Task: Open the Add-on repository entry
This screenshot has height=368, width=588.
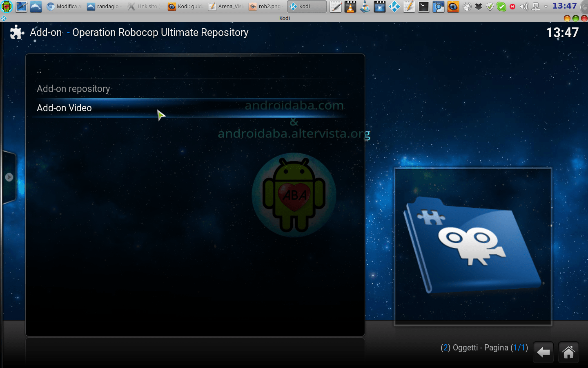Action: (x=191, y=89)
